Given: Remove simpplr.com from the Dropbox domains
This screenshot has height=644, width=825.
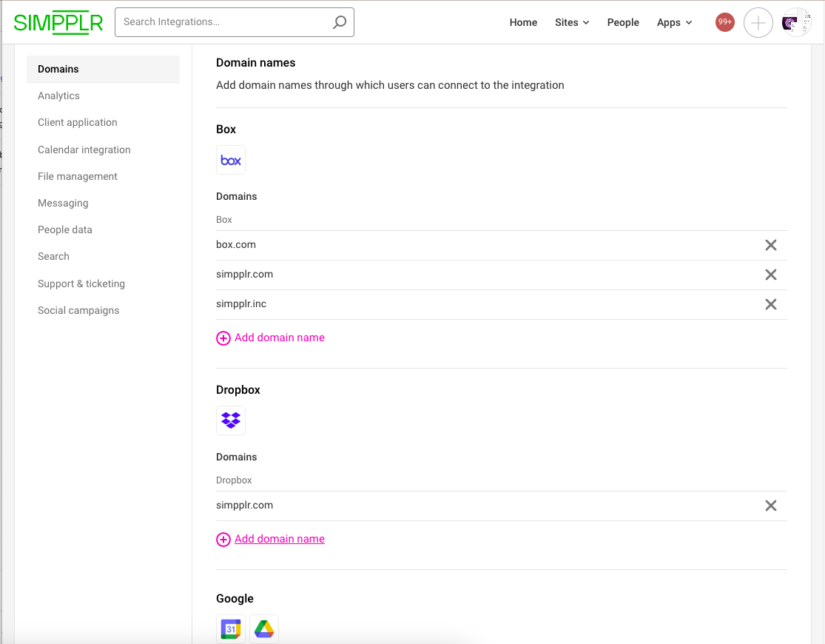Looking at the screenshot, I should (x=770, y=506).
